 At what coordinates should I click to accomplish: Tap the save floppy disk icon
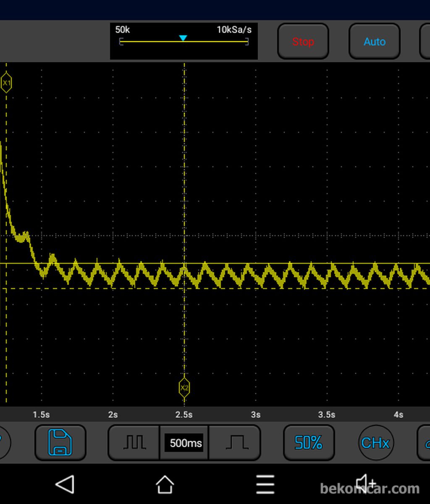click(x=60, y=443)
